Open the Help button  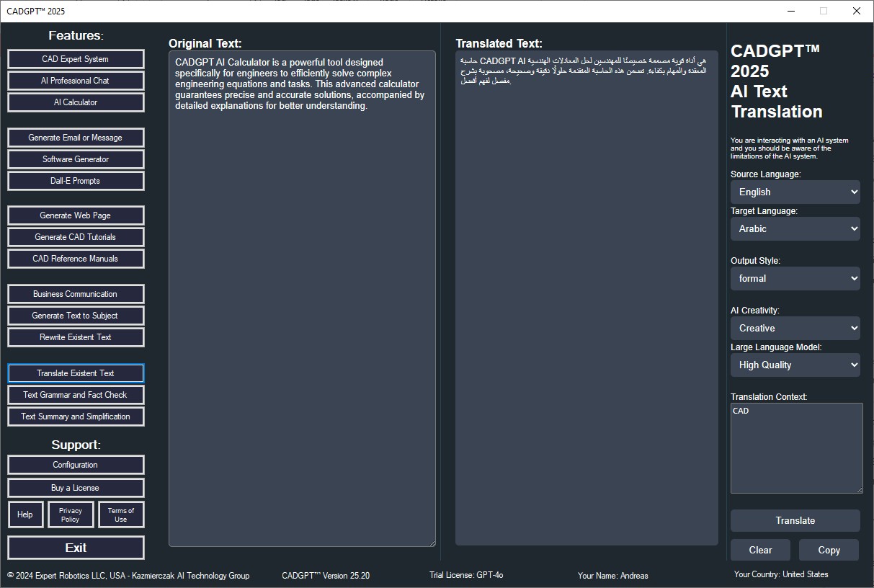click(25, 514)
